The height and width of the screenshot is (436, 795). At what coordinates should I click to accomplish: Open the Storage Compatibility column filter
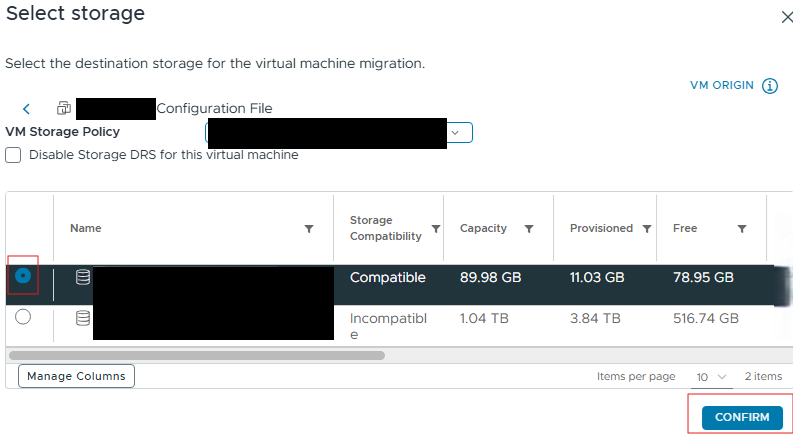pos(434,229)
